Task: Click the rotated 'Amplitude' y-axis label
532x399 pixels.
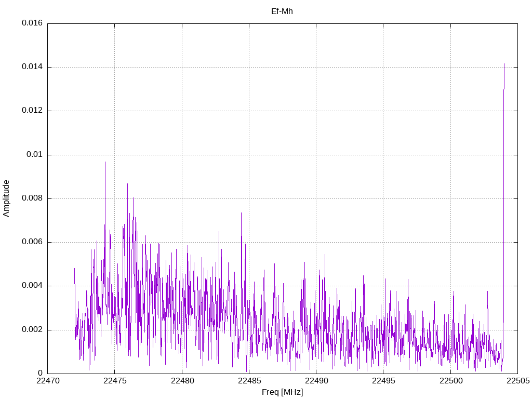Action: coord(6,198)
